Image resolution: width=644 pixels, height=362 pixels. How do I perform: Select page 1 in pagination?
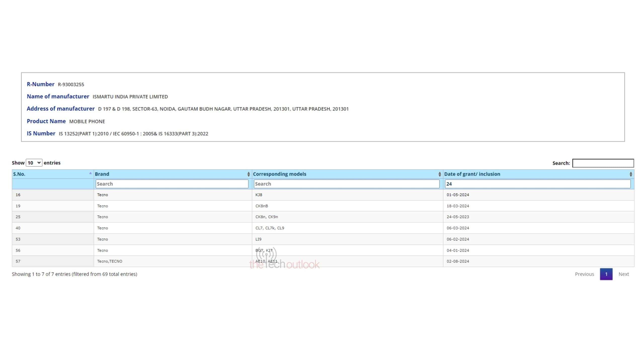point(606,274)
